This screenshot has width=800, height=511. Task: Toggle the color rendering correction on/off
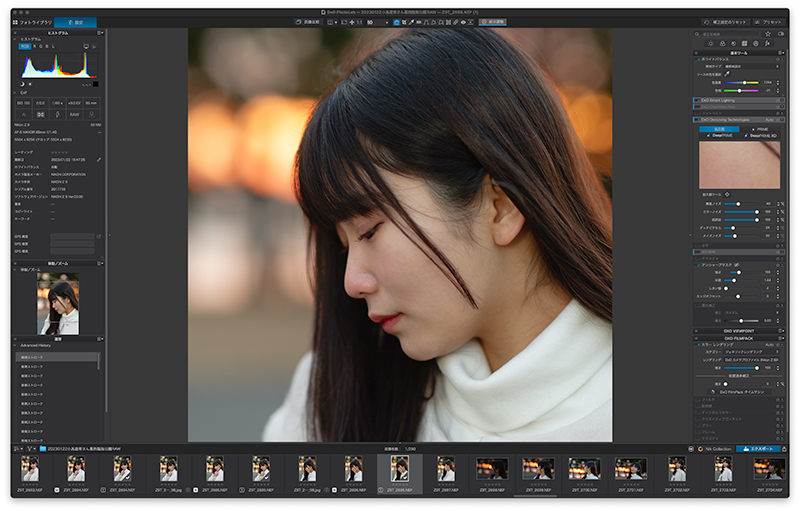(698, 345)
